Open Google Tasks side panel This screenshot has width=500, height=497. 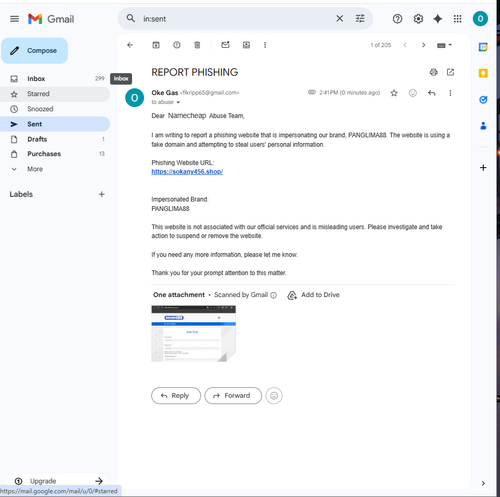(x=483, y=99)
